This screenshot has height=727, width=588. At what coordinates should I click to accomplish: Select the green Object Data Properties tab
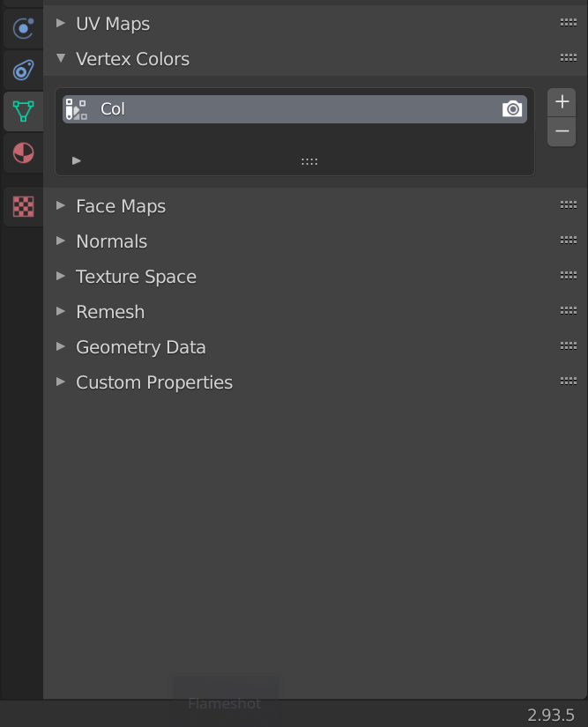coord(24,111)
